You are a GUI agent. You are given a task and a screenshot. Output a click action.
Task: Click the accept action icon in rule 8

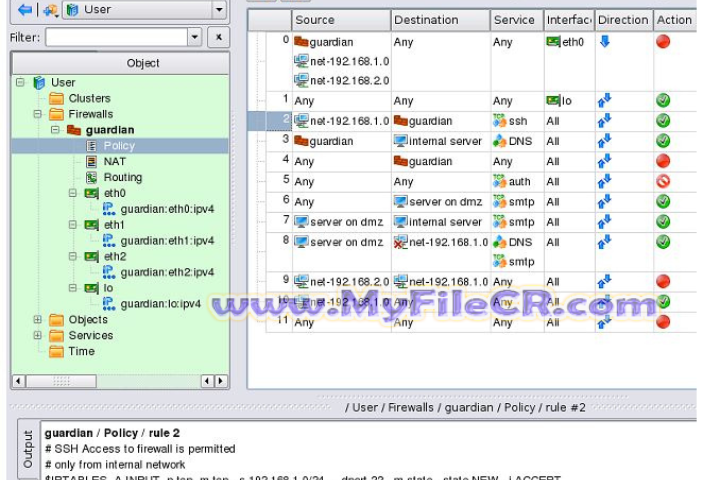663,242
